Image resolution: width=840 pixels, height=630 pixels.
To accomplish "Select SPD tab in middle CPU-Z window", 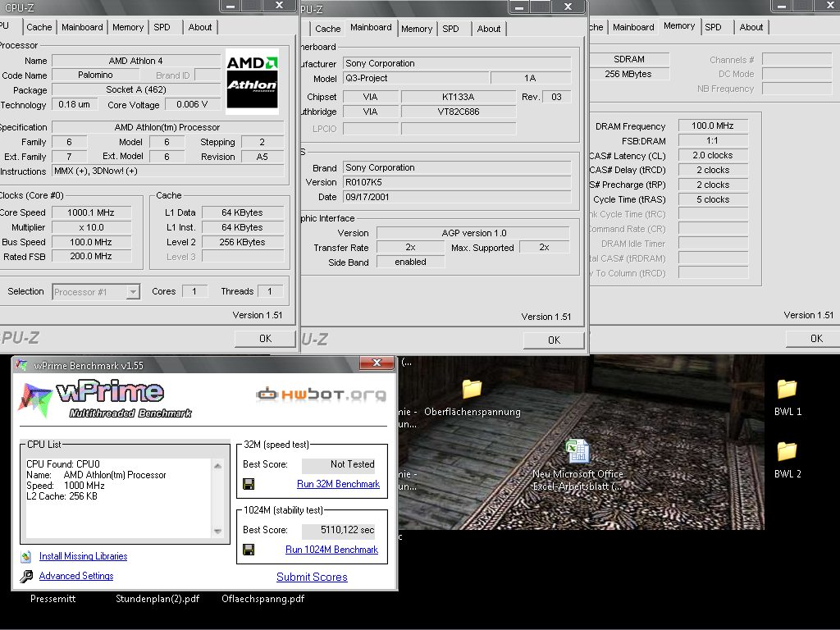I will pyautogui.click(x=450, y=29).
